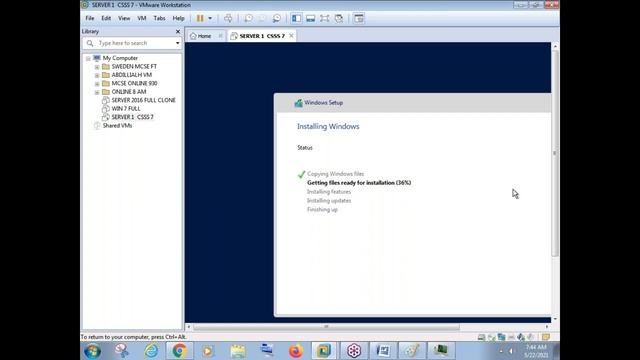Close the Home tab
640x360 pixels.
click(220, 36)
